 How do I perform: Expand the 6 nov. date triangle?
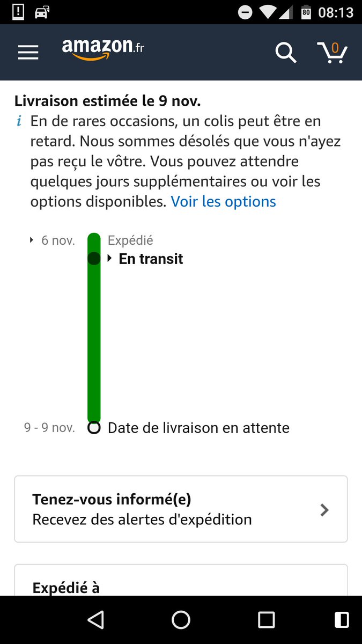click(x=32, y=240)
